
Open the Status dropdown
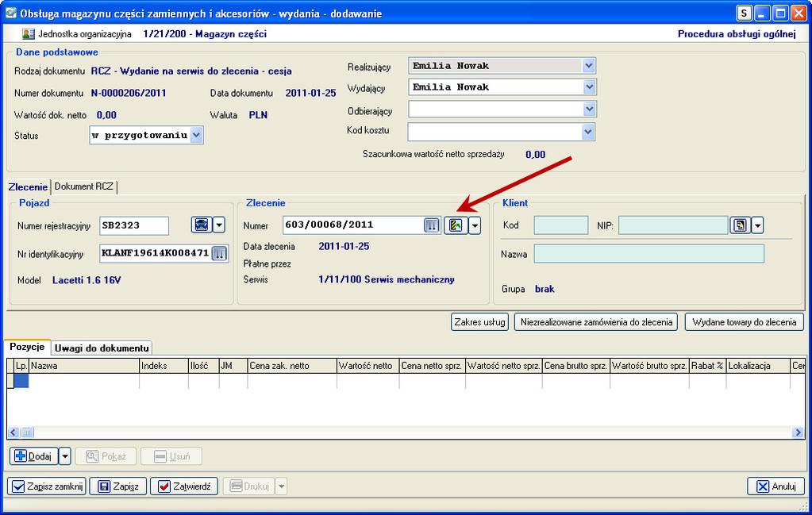196,135
